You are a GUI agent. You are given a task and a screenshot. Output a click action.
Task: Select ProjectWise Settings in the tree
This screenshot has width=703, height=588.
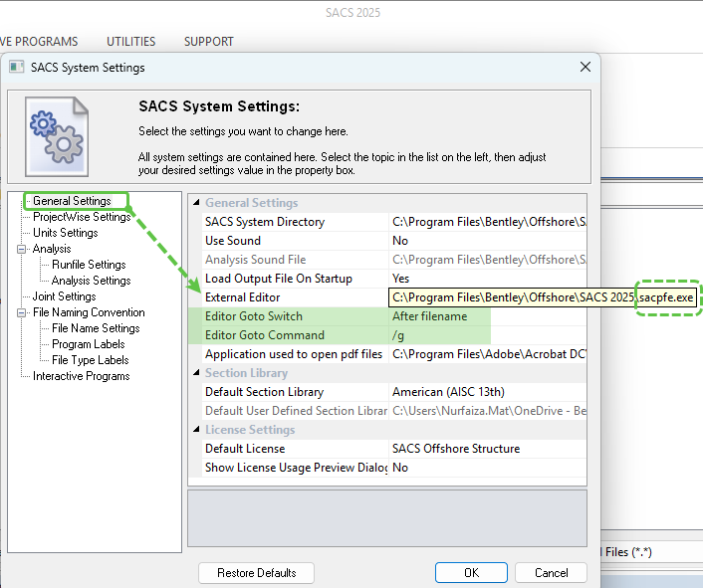(82, 217)
